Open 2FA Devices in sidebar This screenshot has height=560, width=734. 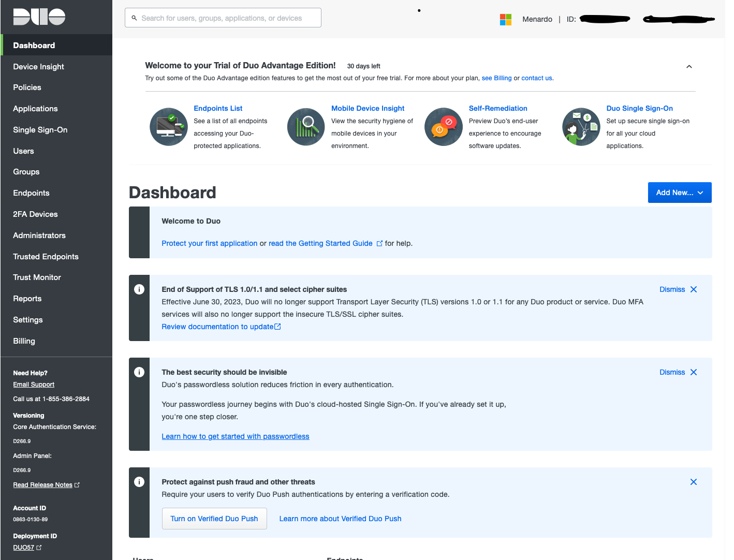57,214
